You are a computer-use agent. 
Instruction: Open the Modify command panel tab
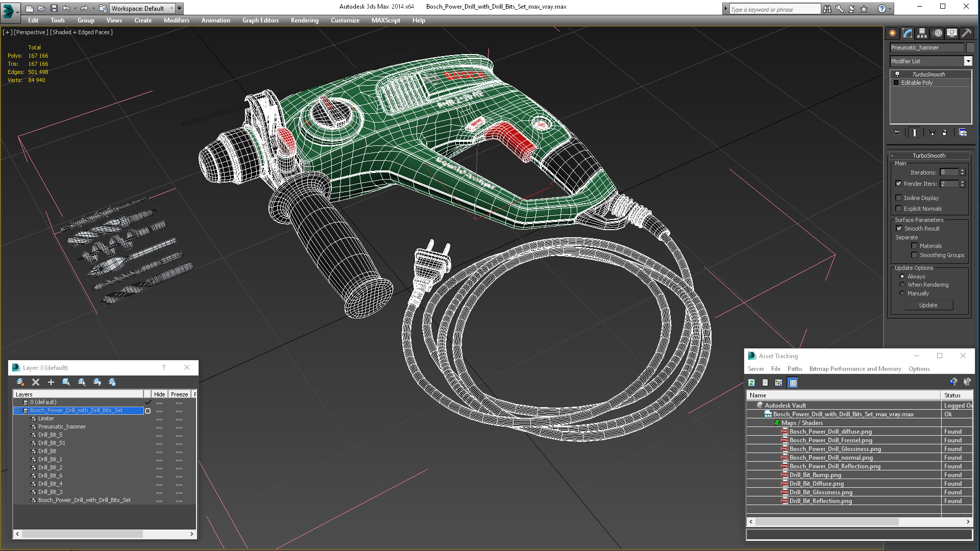coord(908,33)
